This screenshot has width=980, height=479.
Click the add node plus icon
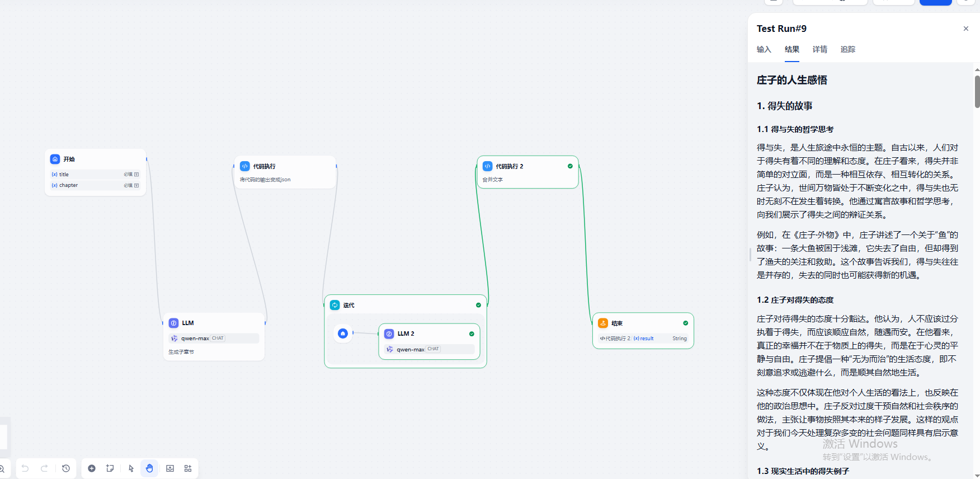pyautogui.click(x=92, y=468)
